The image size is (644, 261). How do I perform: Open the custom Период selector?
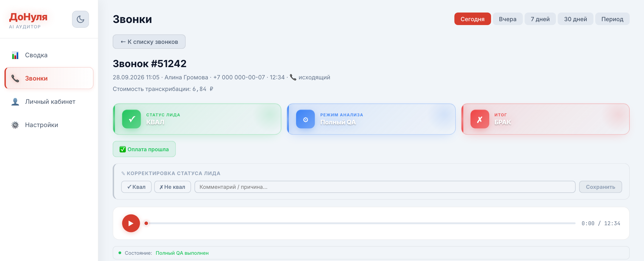(612, 19)
